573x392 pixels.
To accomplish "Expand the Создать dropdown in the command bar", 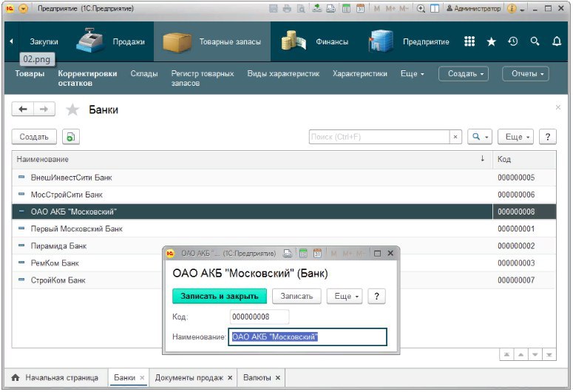I will click(x=464, y=73).
